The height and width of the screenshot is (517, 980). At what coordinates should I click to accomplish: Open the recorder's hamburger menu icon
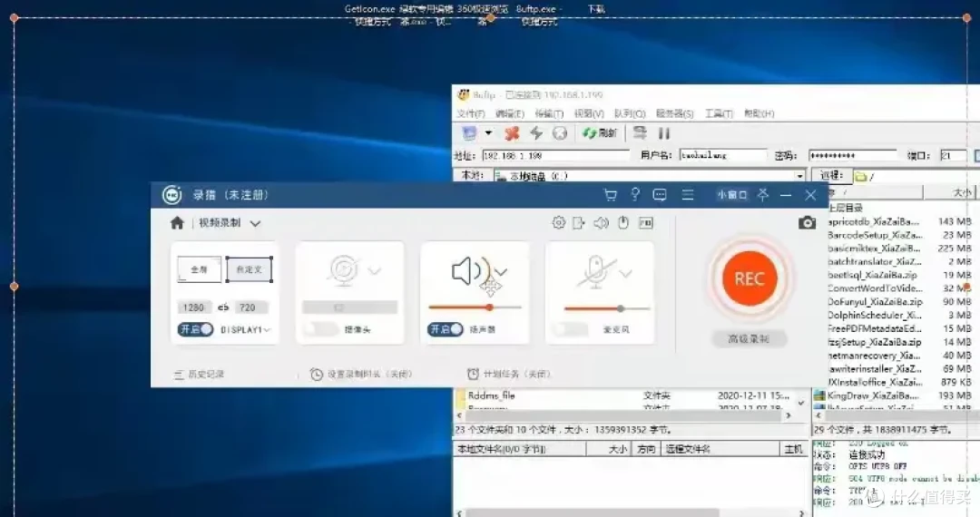pyautogui.click(x=688, y=195)
